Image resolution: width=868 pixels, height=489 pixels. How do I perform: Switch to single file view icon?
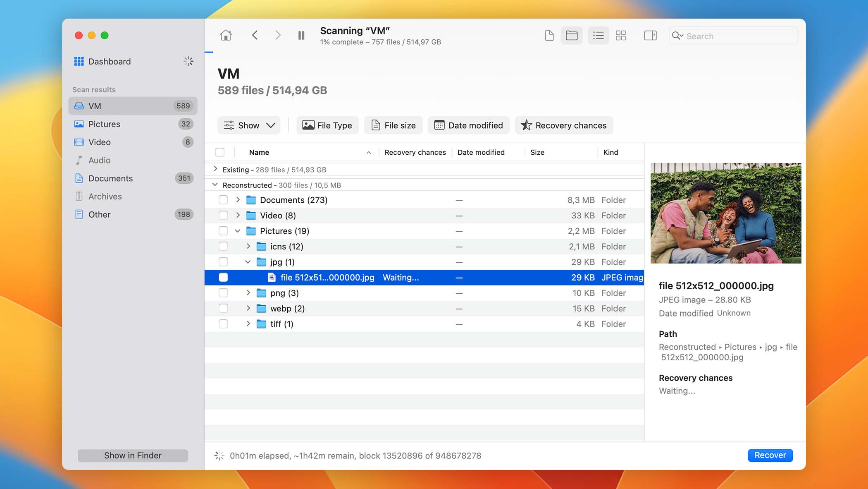[549, 36]
